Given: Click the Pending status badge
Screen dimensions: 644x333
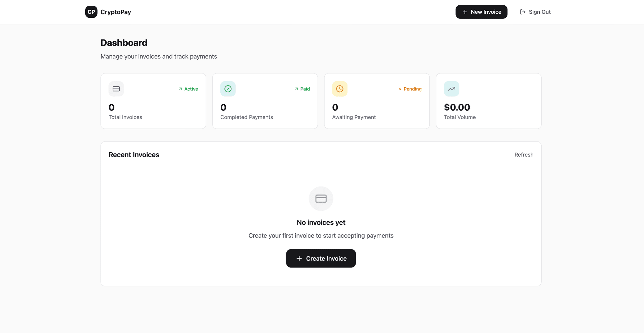Looking at the screenshot, I should tap(410, 89).
